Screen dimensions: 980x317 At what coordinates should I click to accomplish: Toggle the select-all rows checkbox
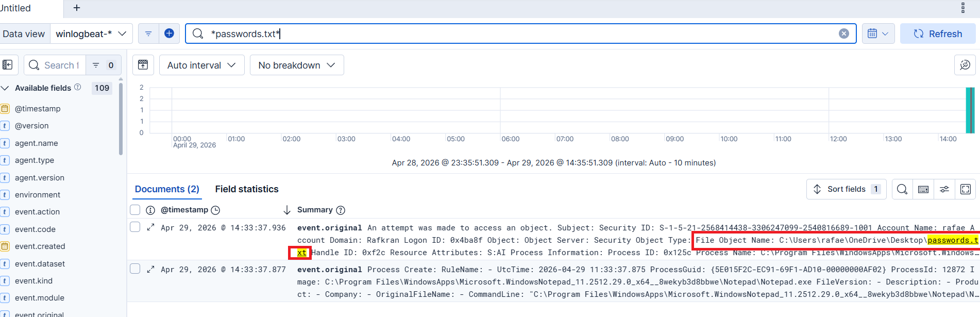click(x=135, y=210)
